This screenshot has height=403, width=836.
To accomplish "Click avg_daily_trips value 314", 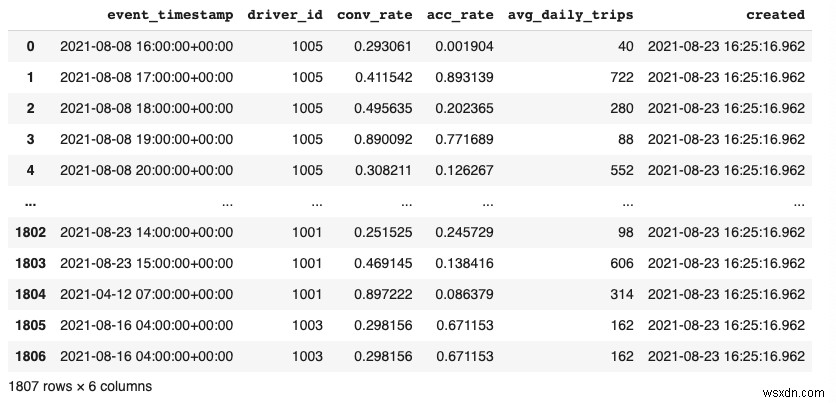I will (622, 294).
